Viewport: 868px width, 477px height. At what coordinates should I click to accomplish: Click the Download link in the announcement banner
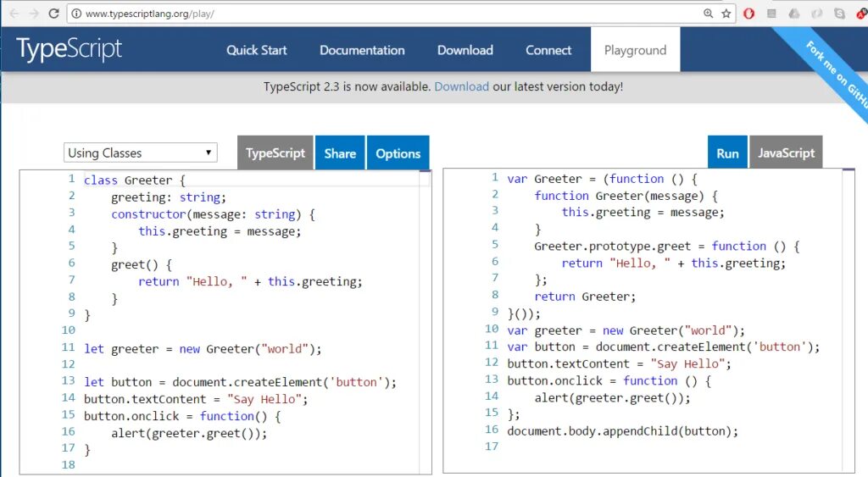pos(462,87)
